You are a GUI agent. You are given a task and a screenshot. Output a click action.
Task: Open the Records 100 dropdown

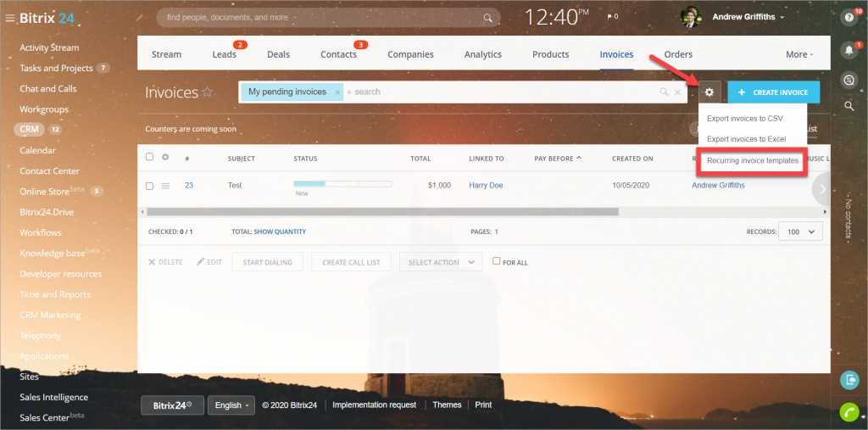(800, 232)
